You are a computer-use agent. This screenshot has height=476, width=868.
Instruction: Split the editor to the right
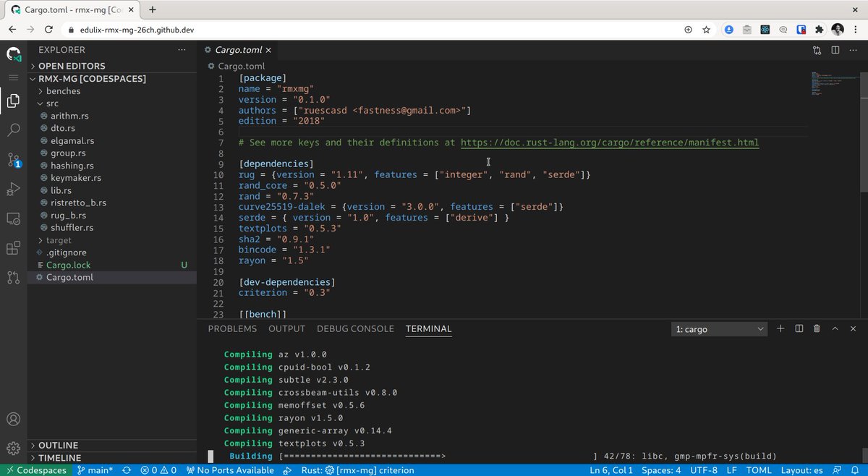(835, 50)
